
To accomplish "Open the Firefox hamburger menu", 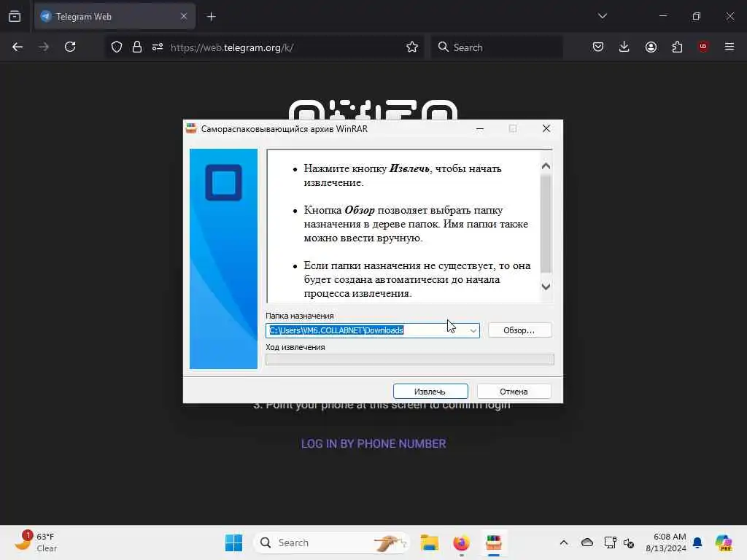I will coord(729,47).
